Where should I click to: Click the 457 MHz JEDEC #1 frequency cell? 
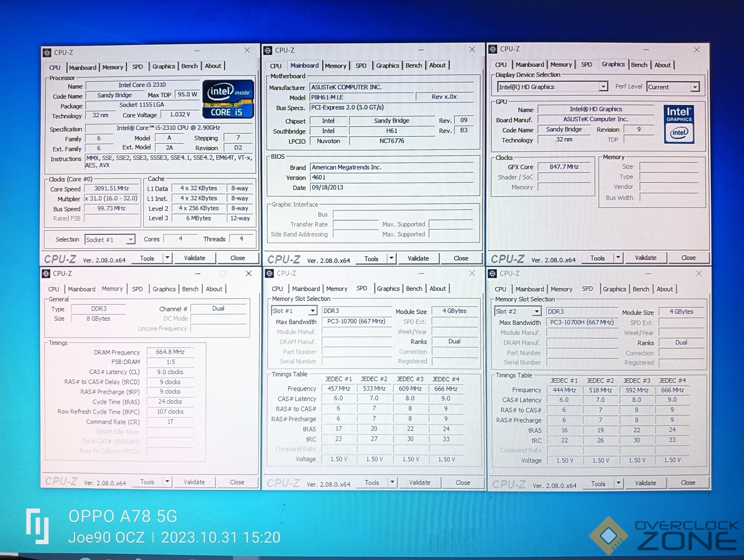339,389
